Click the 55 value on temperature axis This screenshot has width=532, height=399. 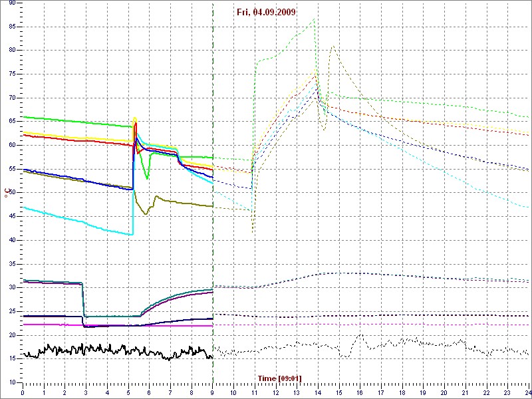click(12, 170)
